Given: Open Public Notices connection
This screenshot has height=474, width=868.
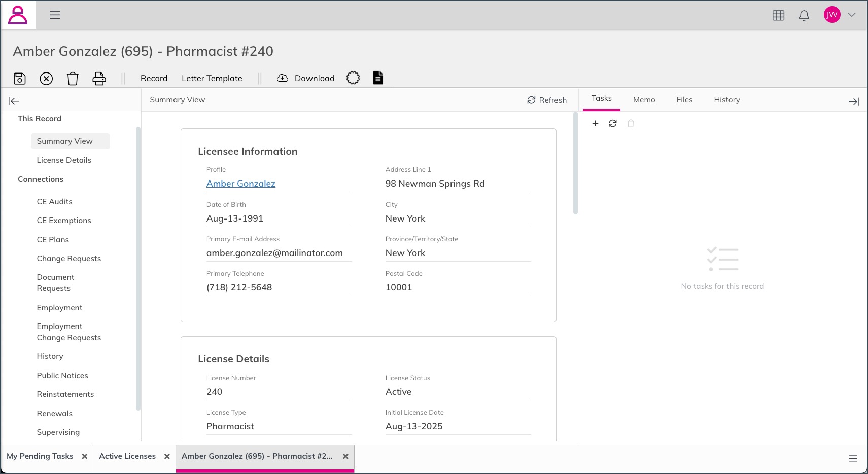Looking at the screenshot, I should pyautogui.click(x=62, y=375).
